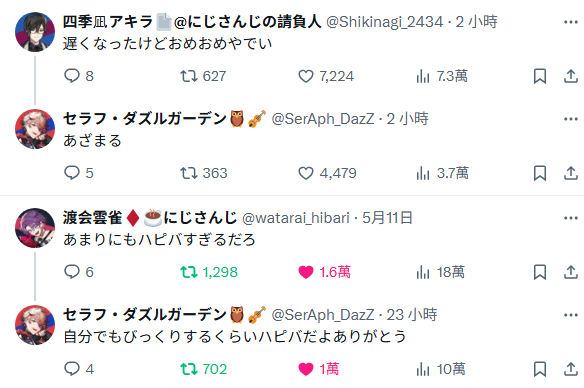Open more menu on watarai_hibari's tweet
This screenshot has height=388, width=584.
tap(571, 218)
